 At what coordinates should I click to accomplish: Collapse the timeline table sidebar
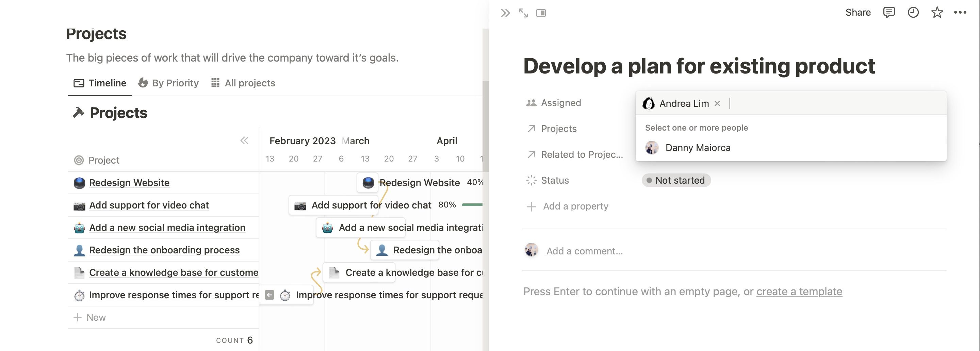(244, 141)
